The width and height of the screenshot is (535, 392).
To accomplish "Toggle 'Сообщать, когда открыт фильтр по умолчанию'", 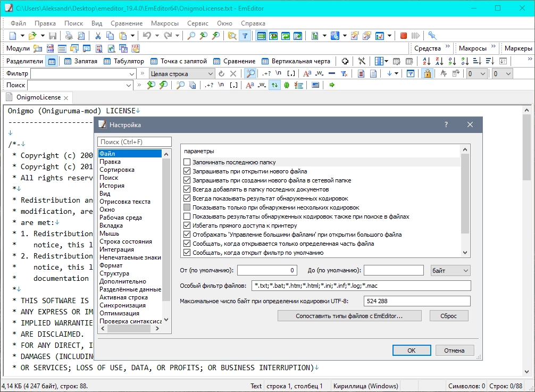I will [x=187, y=253].
